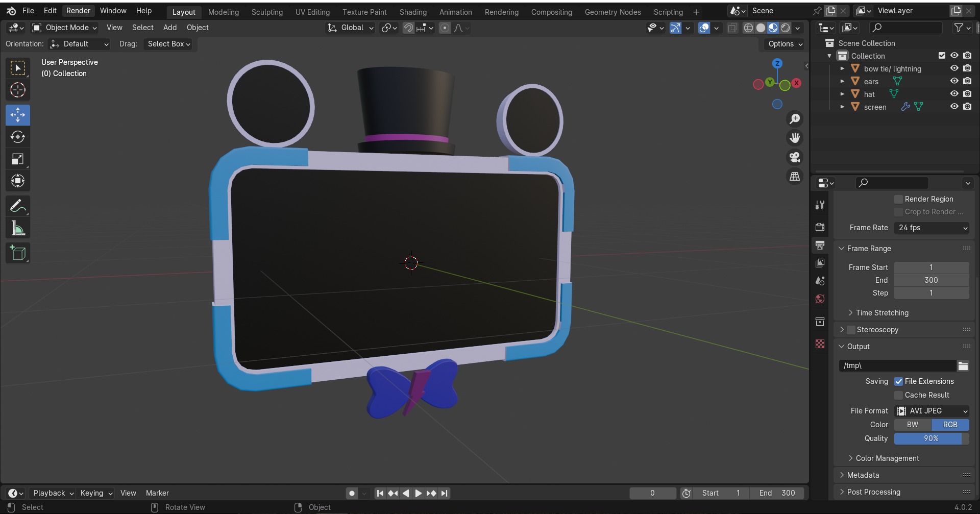Disable hat object in renders
980x514 pixels.
coord(967,94)
